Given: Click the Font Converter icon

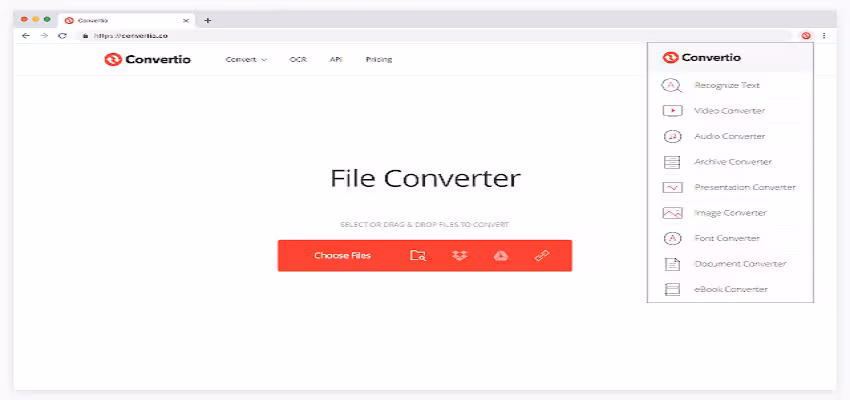Looking at the screenshot, I should pos(672,238).
